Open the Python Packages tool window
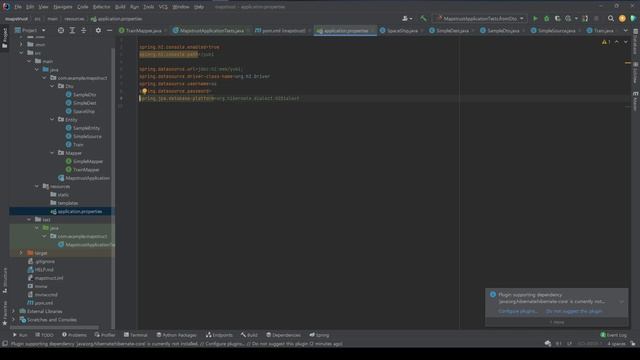 pos(176,335)
